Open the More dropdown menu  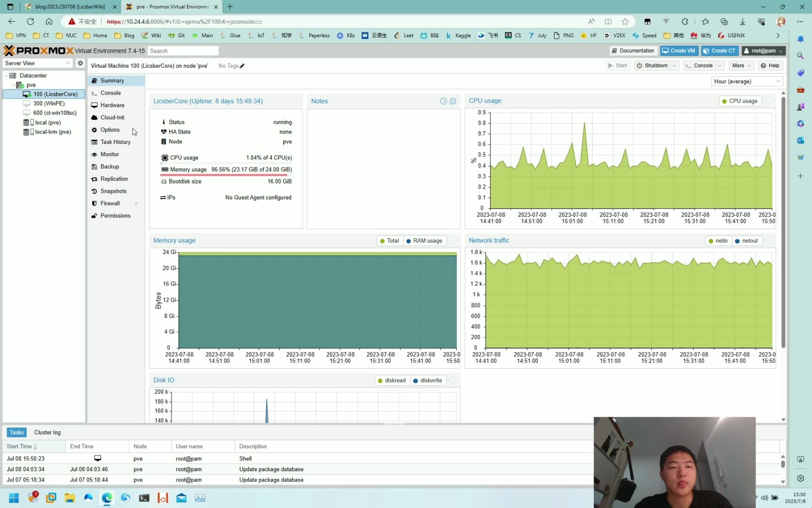[x=742, y=65]
